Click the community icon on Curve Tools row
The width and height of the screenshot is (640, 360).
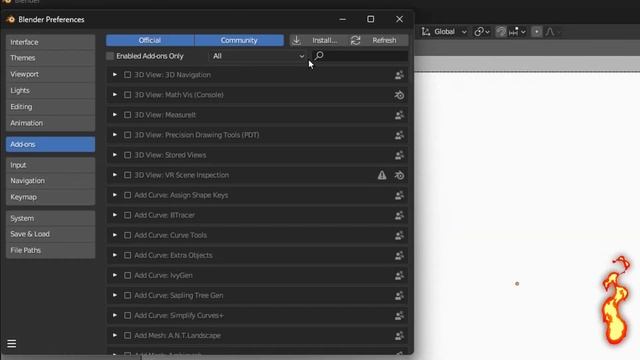pos(399,236)
